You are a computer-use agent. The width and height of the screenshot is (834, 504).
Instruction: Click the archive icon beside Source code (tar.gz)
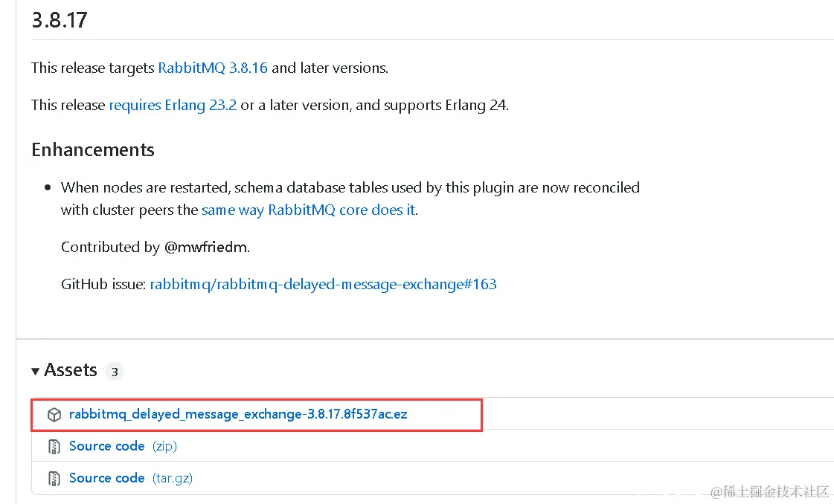click(x=54, y=479)
